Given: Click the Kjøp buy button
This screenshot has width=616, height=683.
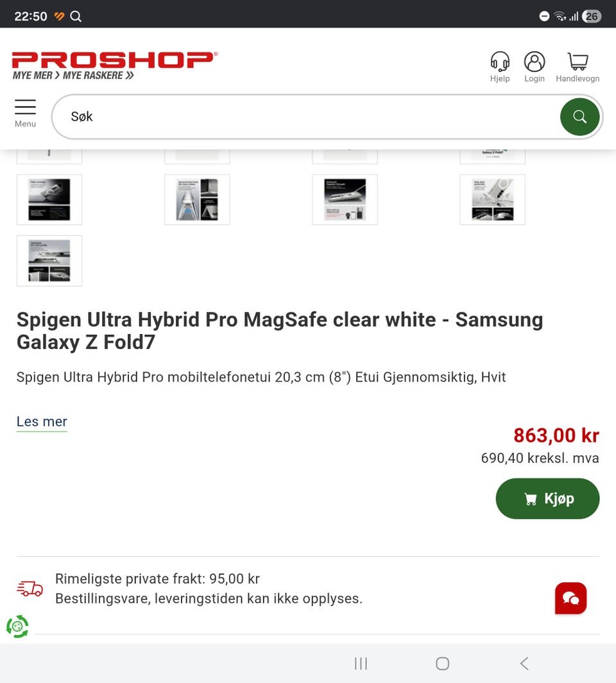Looking at the screenshot, I should [547, 498].
